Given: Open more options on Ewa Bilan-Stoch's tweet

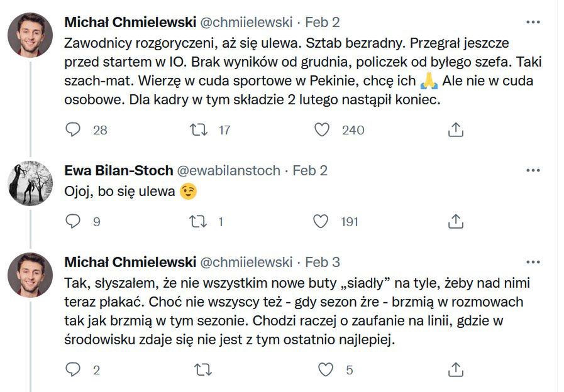Looking at the screenshot, I should (x=533, y=171).
